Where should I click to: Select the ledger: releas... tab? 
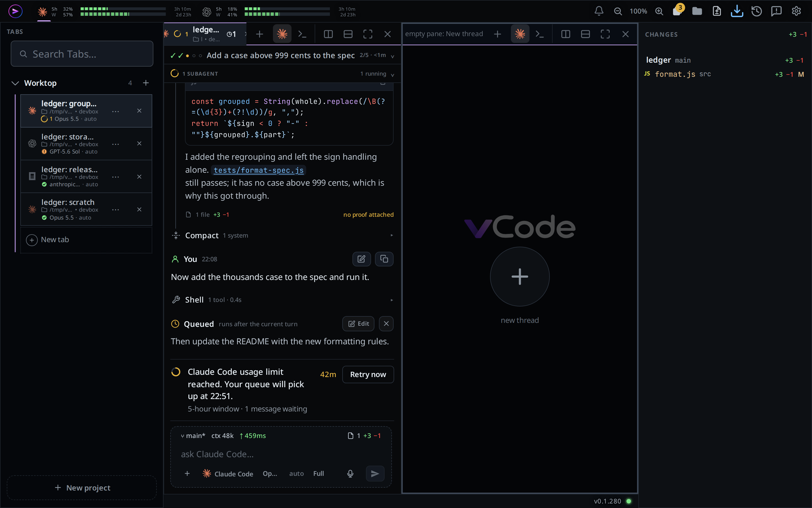[x=86, y=177]
